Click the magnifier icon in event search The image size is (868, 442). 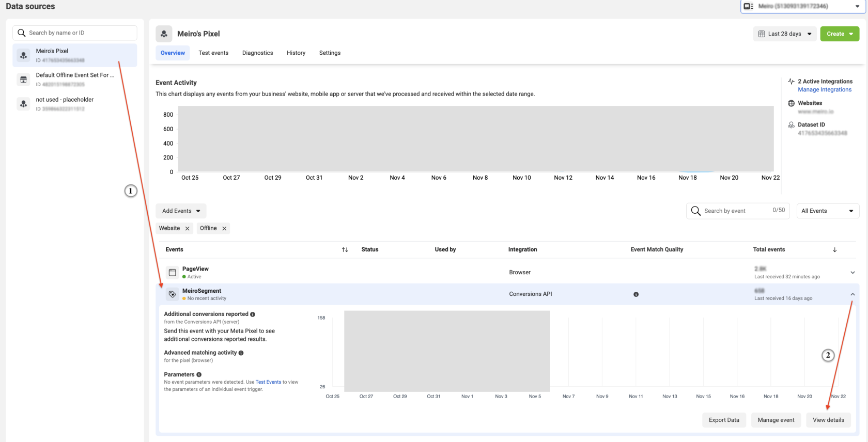[x=696, y=211]
